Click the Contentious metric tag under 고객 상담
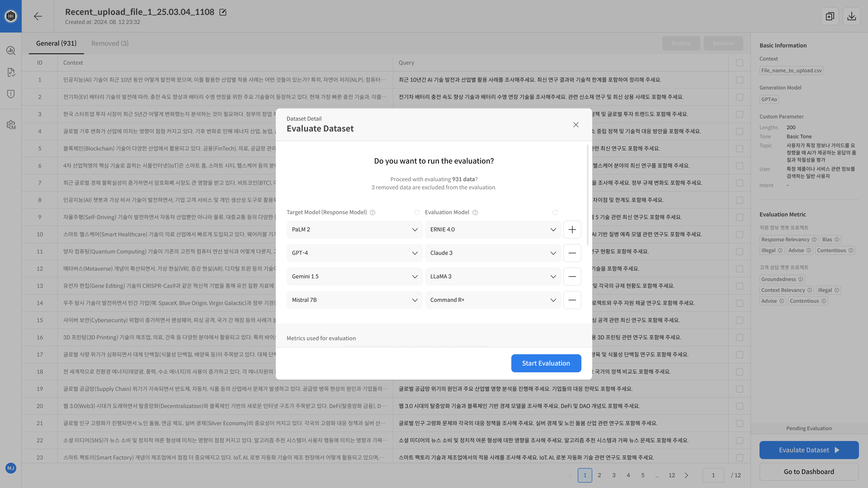Viewport: 868px width, 488px height. click(x=808, y=301)
